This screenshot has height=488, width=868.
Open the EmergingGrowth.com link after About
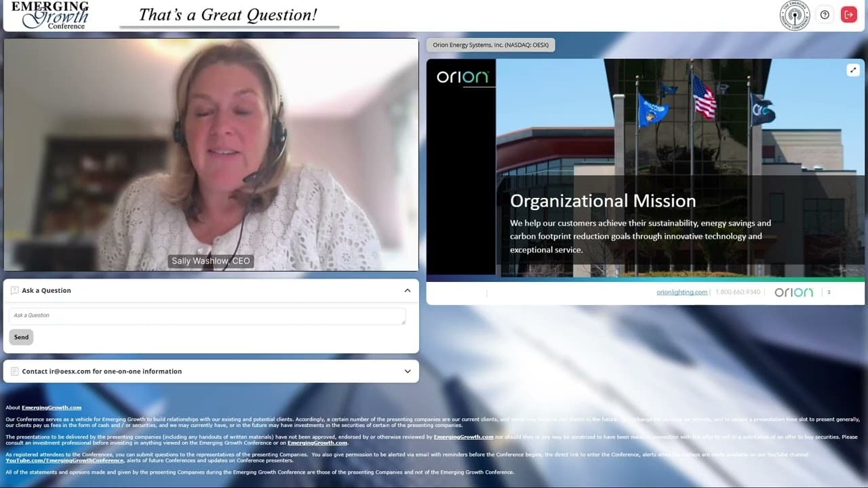[52, 407]
